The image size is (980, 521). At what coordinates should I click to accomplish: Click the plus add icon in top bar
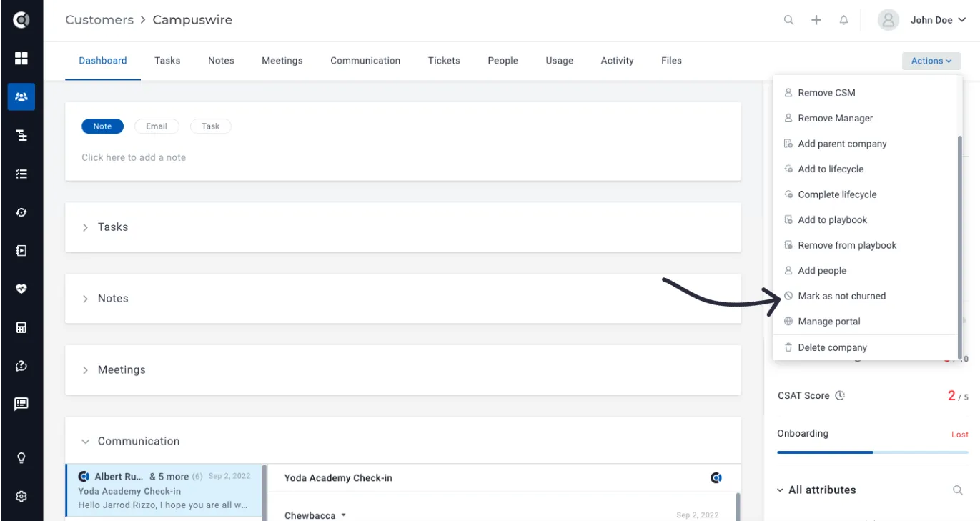tap(816, 20)
